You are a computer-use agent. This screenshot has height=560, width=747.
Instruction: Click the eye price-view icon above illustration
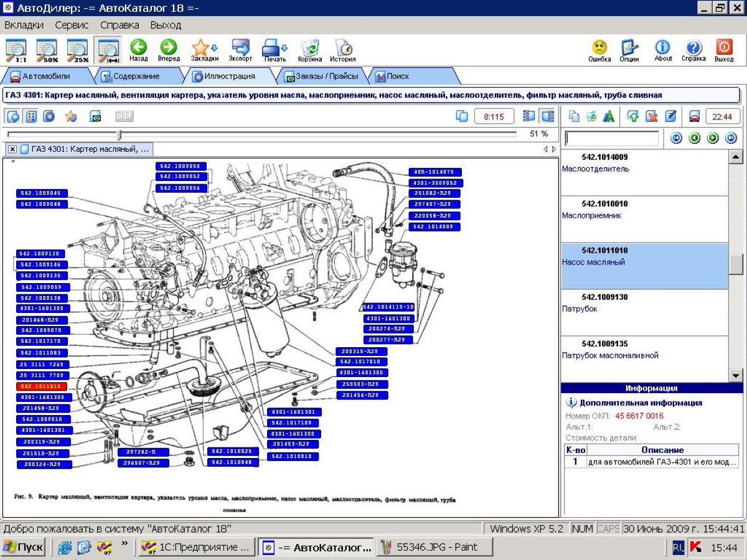click(x=95, y=116)
